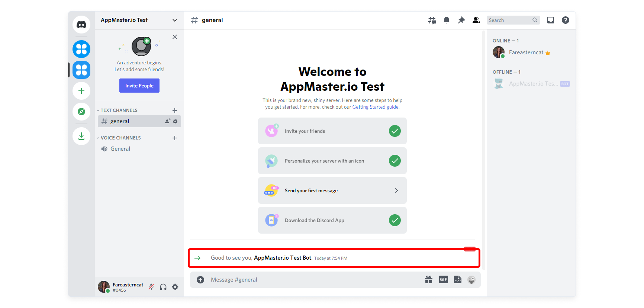Toggle the member list icon
The width and height of the screenshot is (644, 308).
click(476, 20)
